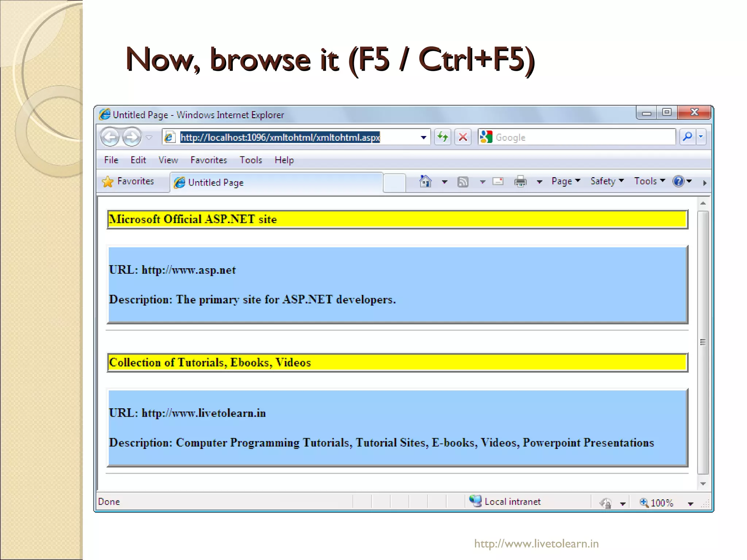Click the RSS feeds icon

[463, 182]
